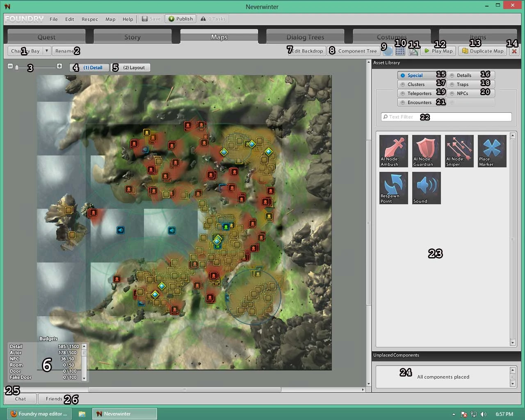Image resolution: width=525 pixels, height=420 pixels.
Task: Click the 6:57 PM taskbar clock
Action: (504, 414)
